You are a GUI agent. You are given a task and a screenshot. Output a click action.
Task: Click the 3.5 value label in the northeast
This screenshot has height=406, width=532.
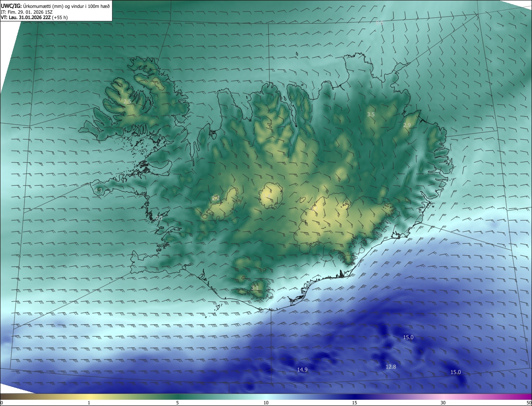(x=371, y=114)
